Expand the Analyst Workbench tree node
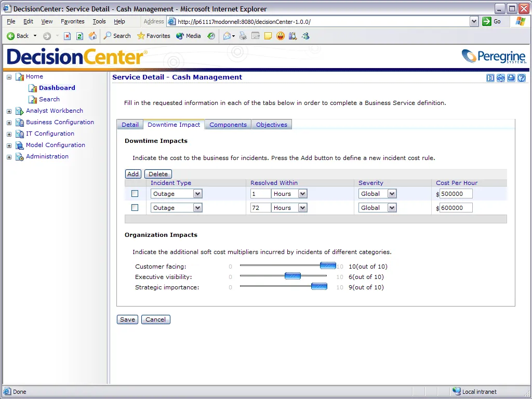The height and width of the screenshot is (399, 532). click(9, 111)
